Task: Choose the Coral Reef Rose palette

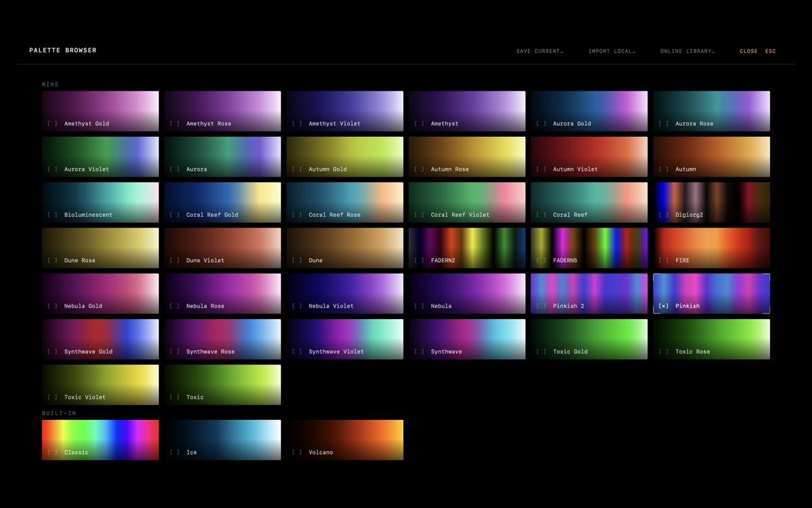Action: click(345, 203)
